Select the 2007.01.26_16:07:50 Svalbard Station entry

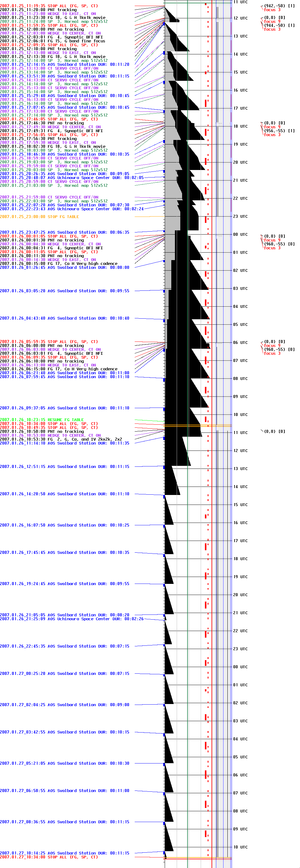[64, 525]
